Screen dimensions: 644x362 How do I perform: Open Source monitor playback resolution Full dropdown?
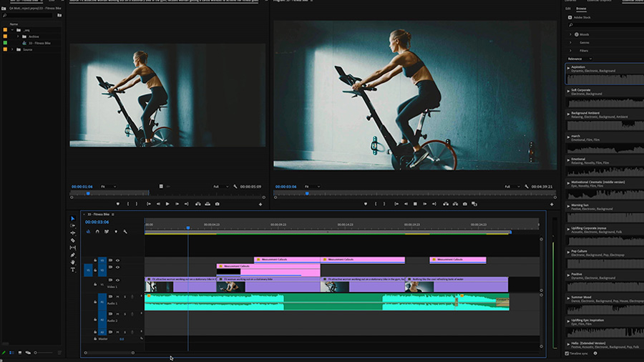[x=221, y=187]
